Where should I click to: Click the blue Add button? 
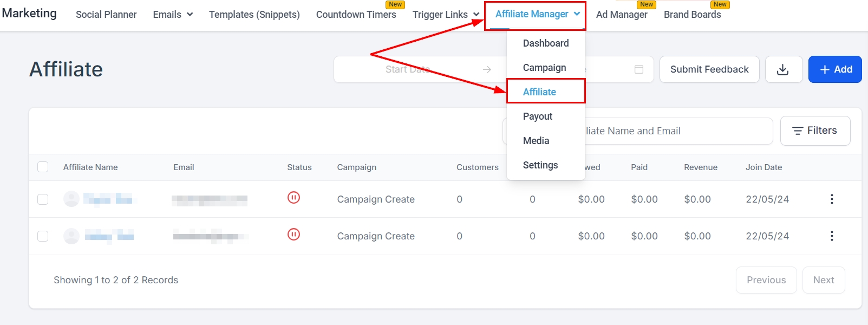pos(835,69)
